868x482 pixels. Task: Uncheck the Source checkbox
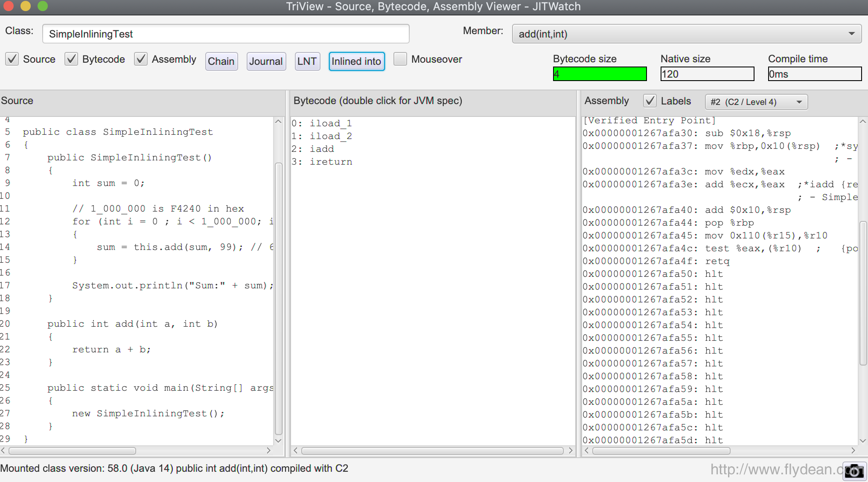pos(12,59)
